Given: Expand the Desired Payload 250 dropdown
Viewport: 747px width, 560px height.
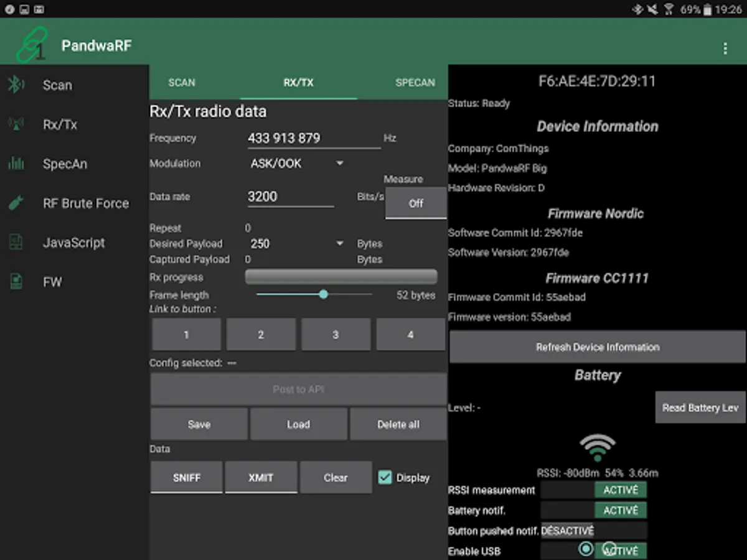Looking at the screenshot, I should coord(296,243).
